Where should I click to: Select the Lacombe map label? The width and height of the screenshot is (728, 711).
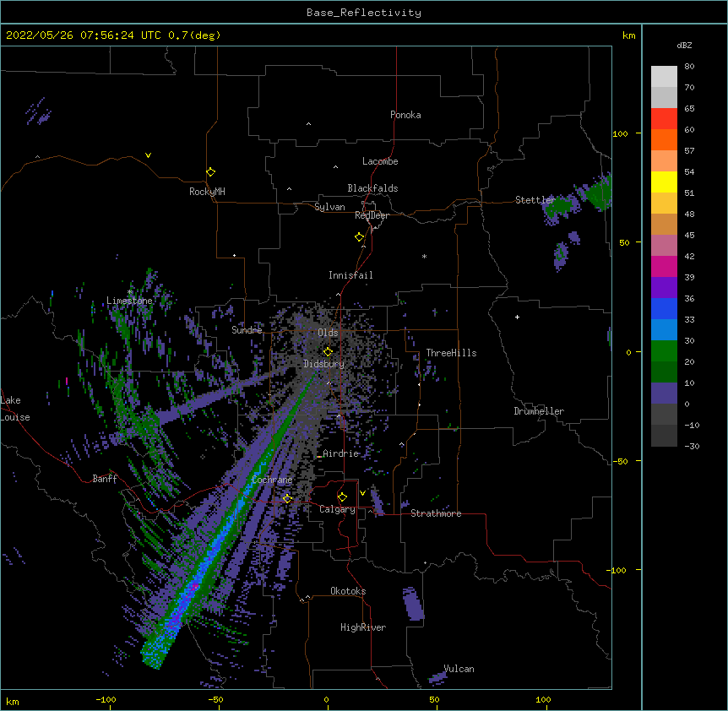pyautogui.click(x=380, y=161)
